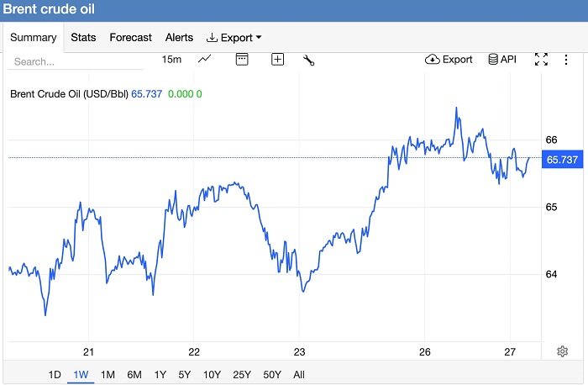The width and height of the screenshot is (588, 385).
Task: Open the three-dot more options menu
Action: (568, 60)
